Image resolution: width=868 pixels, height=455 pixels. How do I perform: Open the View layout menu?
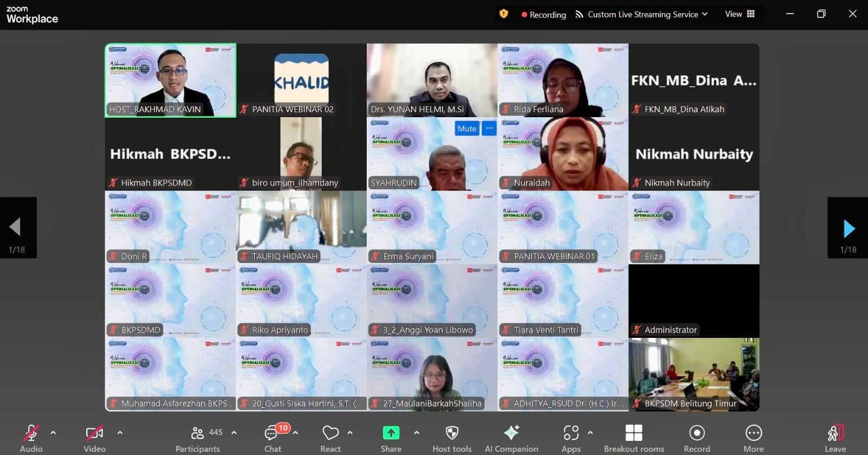point(739,14)
